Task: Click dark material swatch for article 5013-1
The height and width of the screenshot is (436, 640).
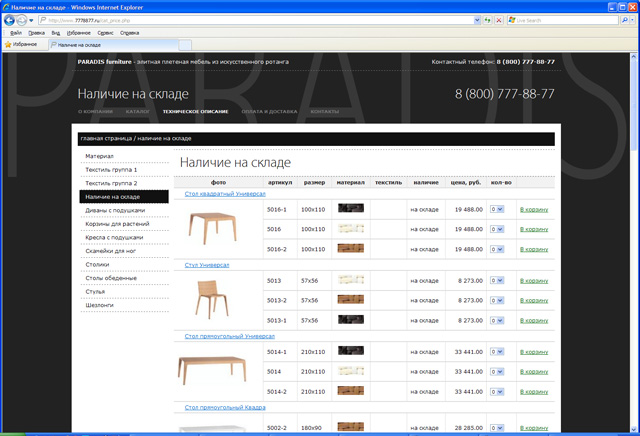Action: coord(351,319)
